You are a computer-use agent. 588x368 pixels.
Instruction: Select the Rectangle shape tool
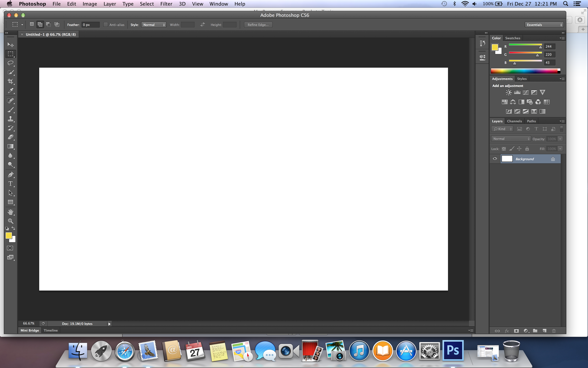pyautogui.click(x=10, y=202)
